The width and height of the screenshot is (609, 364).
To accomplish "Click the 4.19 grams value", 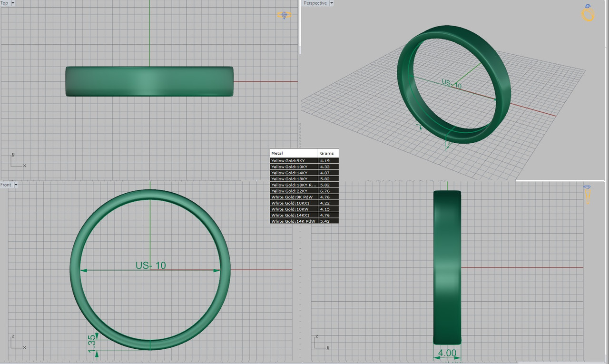I will (324, 161).
